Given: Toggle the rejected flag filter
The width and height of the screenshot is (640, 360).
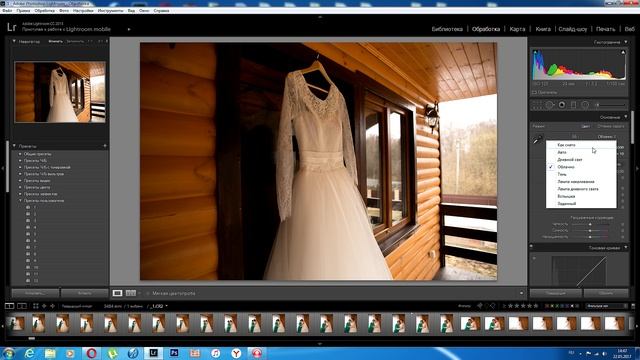Looking at the screenshot, I should click(493, 306).
